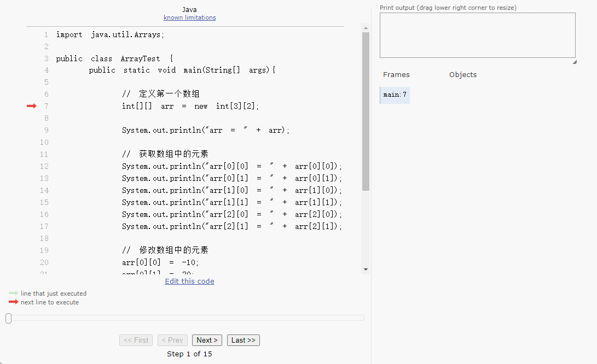Click the red arrow legend icon
The height and width of the screenshot is (364, 597).
point(13,302)
